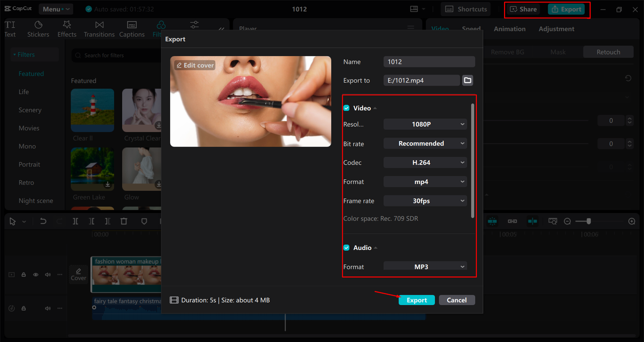Click the undo arrow in timeline toolbar

[x=43, y=221]
